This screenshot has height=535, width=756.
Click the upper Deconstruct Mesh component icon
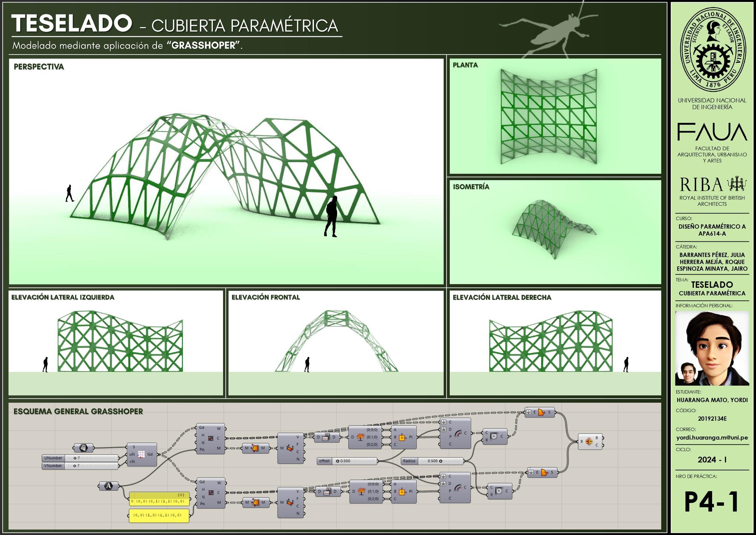tap(290, 448)
